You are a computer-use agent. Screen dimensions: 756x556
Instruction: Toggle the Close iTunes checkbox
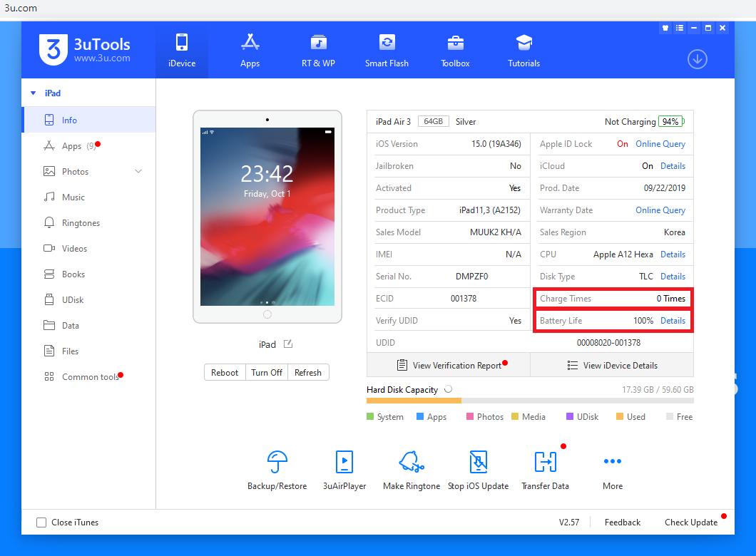(41, 522)
